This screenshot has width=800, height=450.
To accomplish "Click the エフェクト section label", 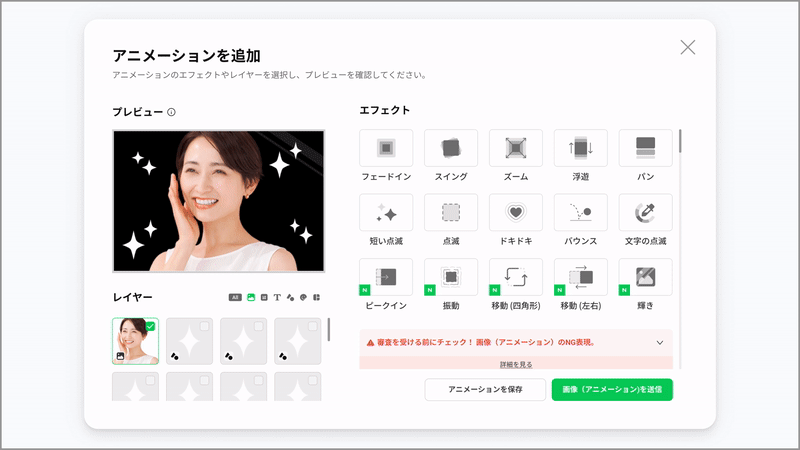I will pyautogui.click(x=385, y=110).
